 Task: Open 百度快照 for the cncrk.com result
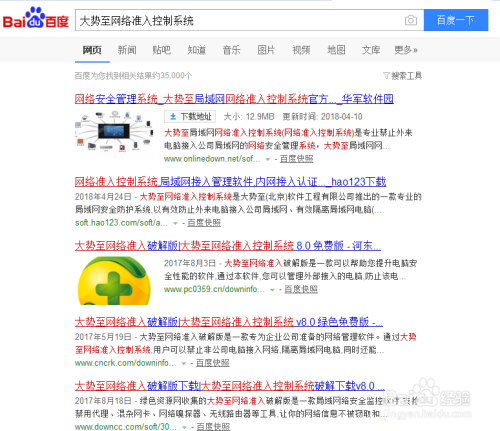[213, 363]
